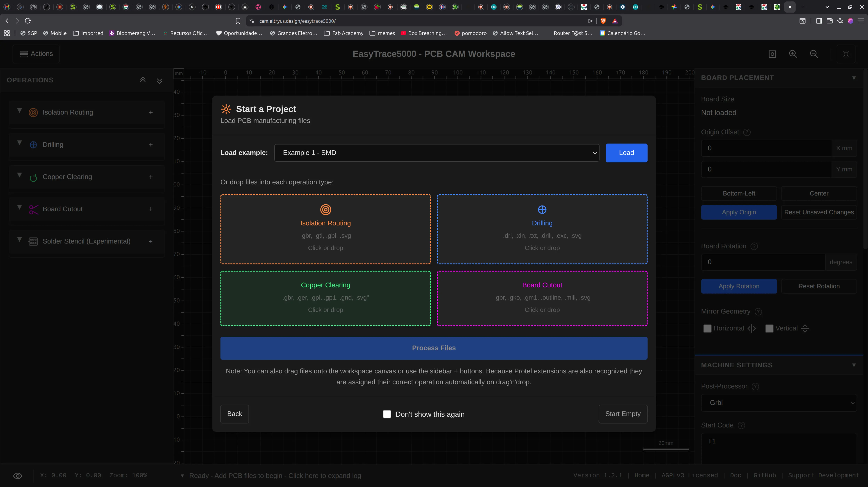Click the zoom in magnifier icon
Image resolution: width=868 pixels, height=487 pixels.
793,54
